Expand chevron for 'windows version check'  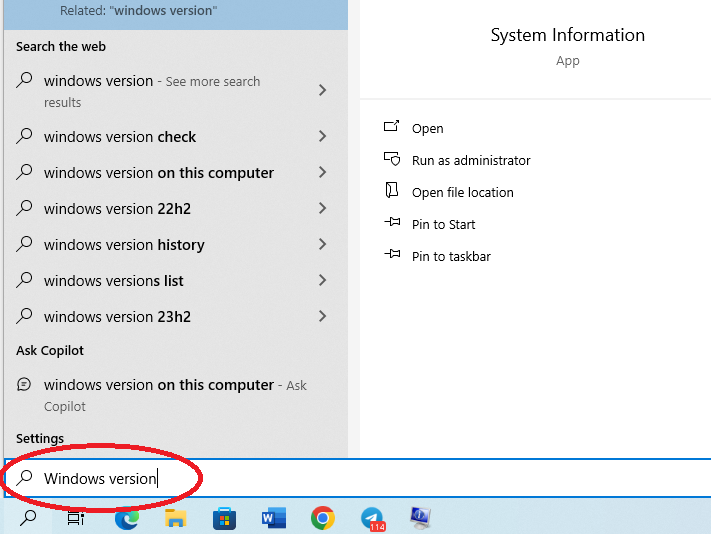[322, 136]
